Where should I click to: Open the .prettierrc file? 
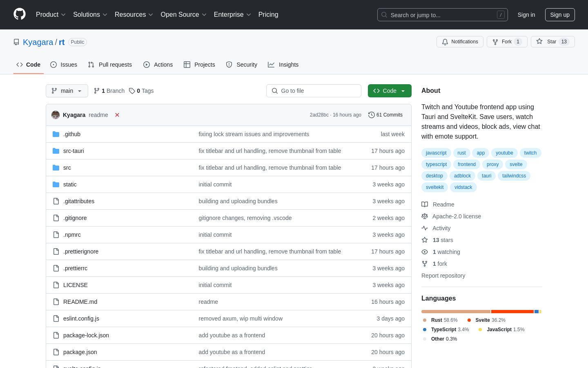coord(75,268)
